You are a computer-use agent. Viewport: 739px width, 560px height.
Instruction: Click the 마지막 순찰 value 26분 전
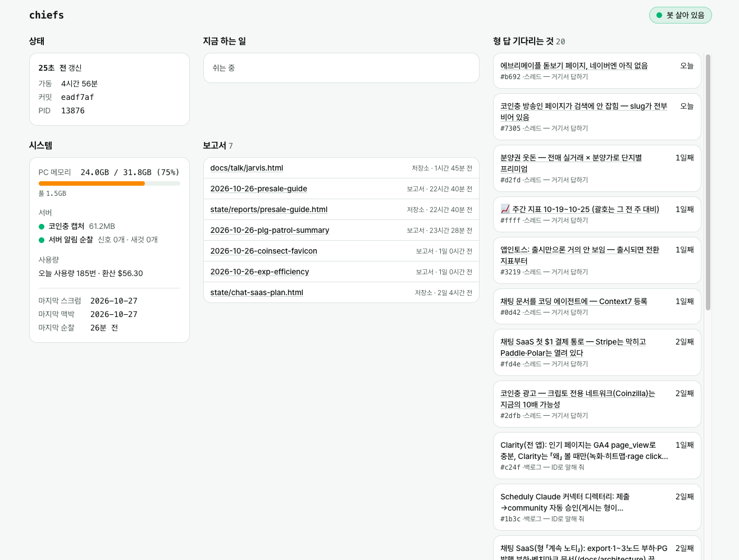(104, 328)
